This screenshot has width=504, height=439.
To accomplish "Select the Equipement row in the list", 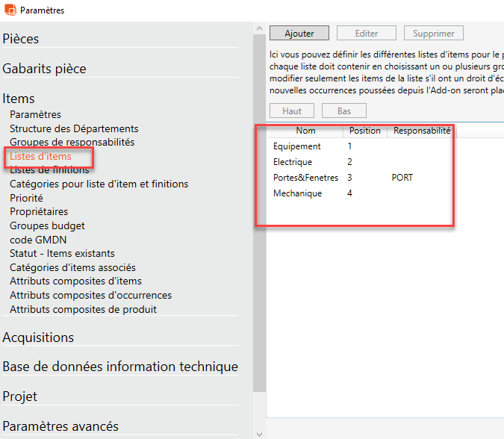I will coord(297,146).
